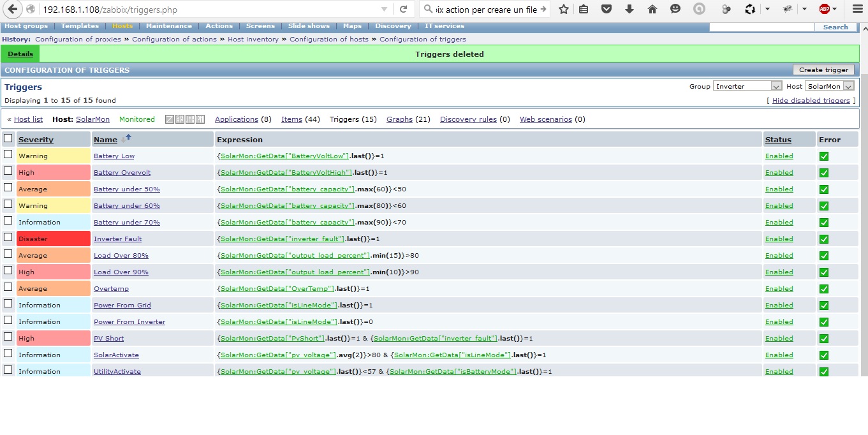Click the green checkmark for Overtemp row

coord(824,289)
